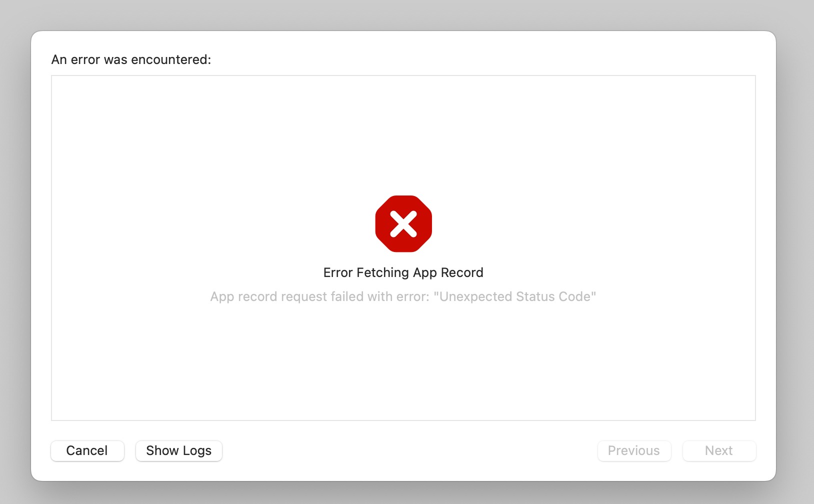Click the empty area above the error icon
Viewport: 814px width, 504px height.
click(403, 135)
